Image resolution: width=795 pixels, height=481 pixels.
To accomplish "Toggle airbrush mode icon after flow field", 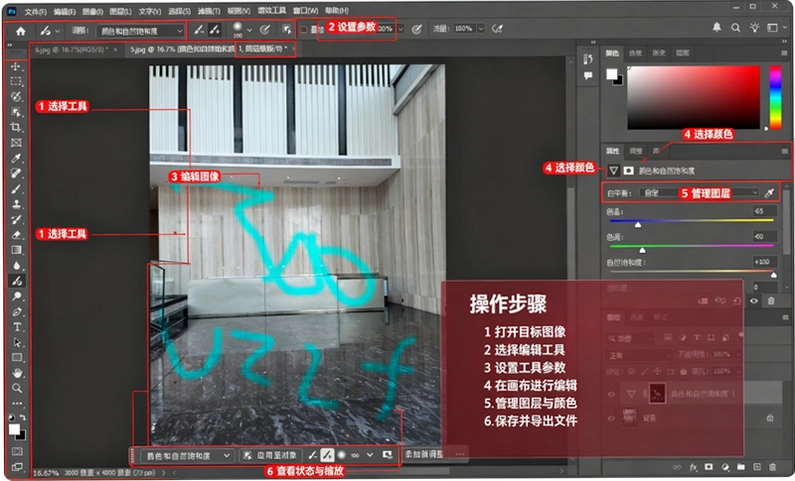I will 497,29.
